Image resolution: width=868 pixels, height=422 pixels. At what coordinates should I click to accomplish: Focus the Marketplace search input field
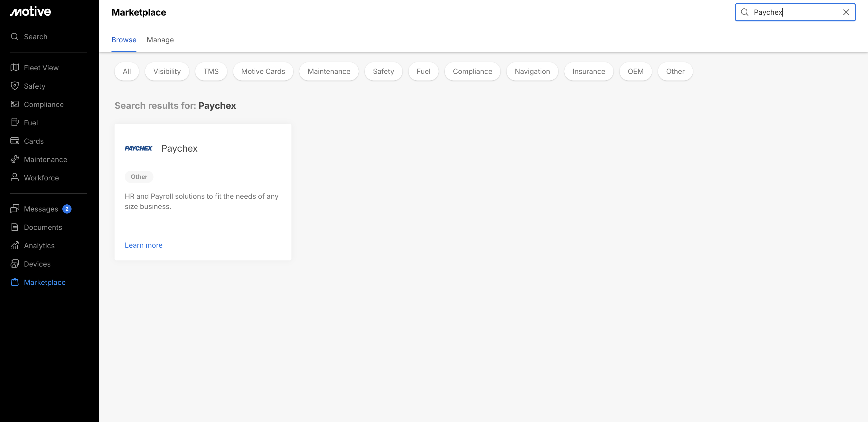point(795,12)
